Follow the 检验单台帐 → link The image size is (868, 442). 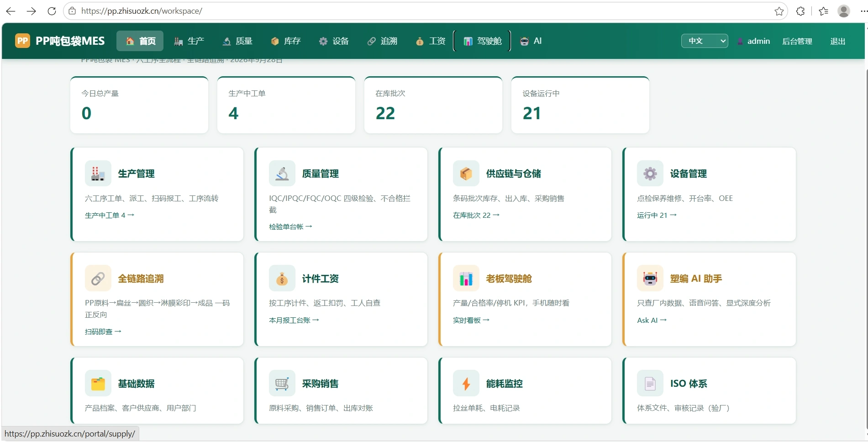[x=290, y=226]
